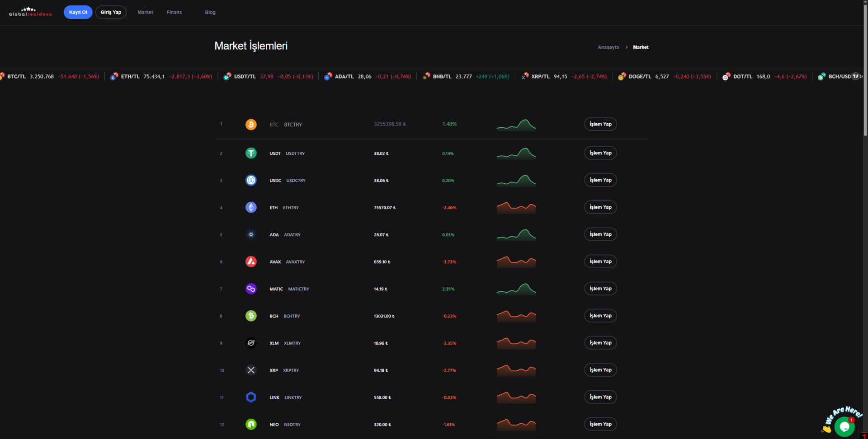Click the USD Coin icon in USDCTRY row

pyautogui.click(x=251, y=180)
